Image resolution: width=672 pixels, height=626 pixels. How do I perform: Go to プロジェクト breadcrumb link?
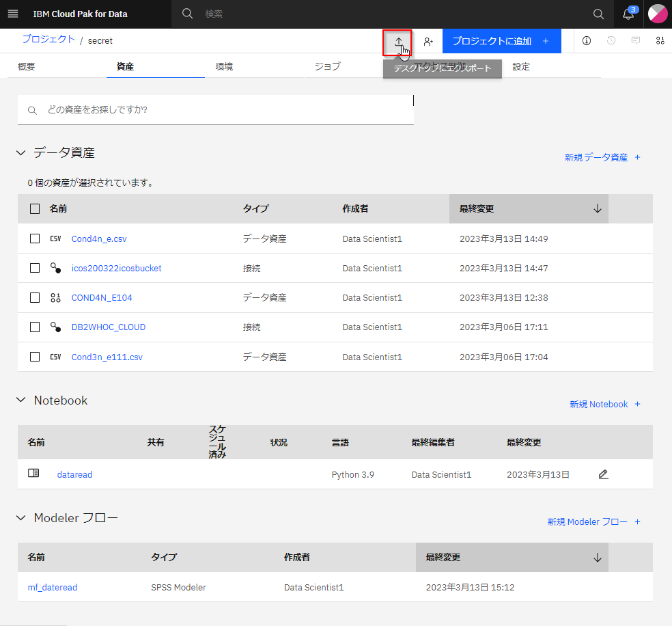tap(48, 40)
